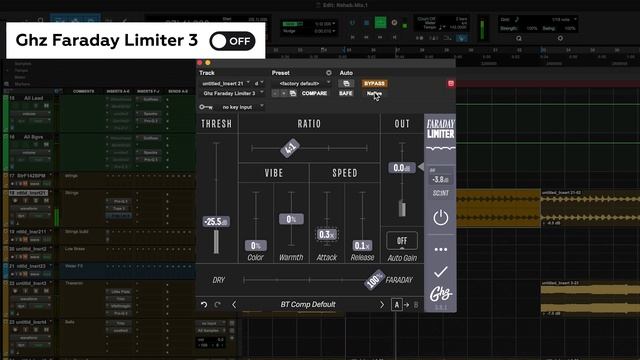This screenshot has height=360, width=640.
Task: Copy plugin settings icon beside COMPARE
Action: click(x=293, y=93)
